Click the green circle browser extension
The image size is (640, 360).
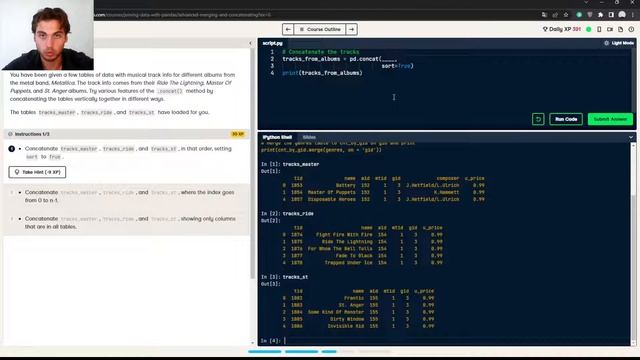579,15
